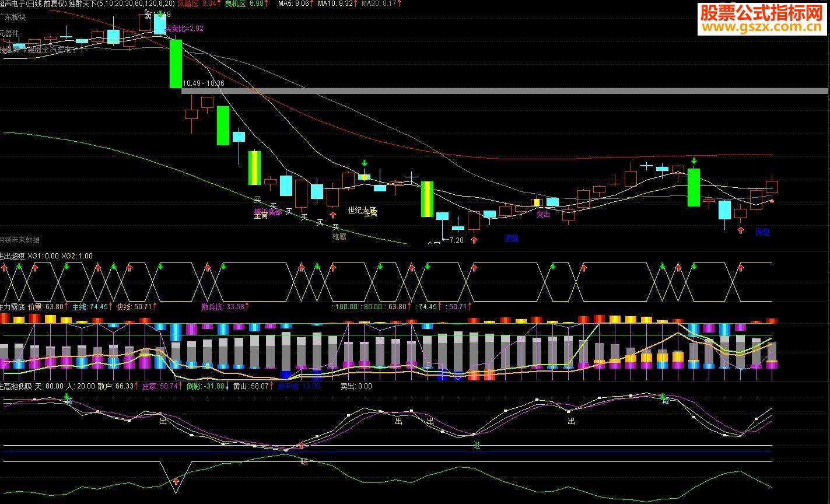
Task: Click the 用到未来数据 notice text
Action: (20, 240)
